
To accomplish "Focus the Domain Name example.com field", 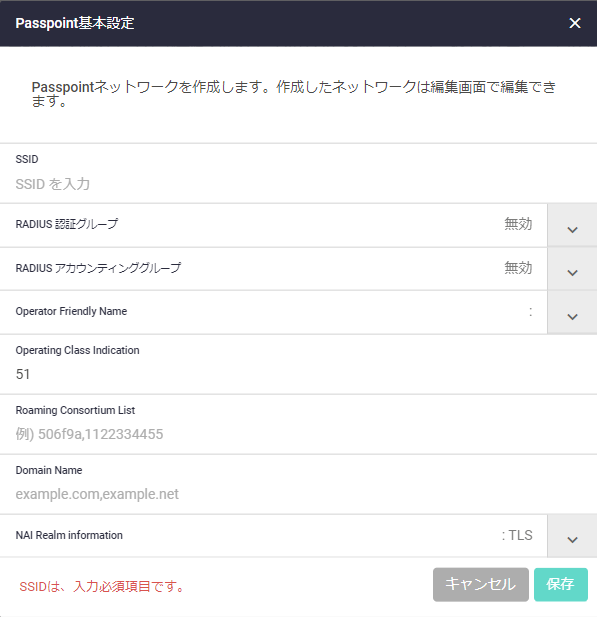I will click(298, 494).
